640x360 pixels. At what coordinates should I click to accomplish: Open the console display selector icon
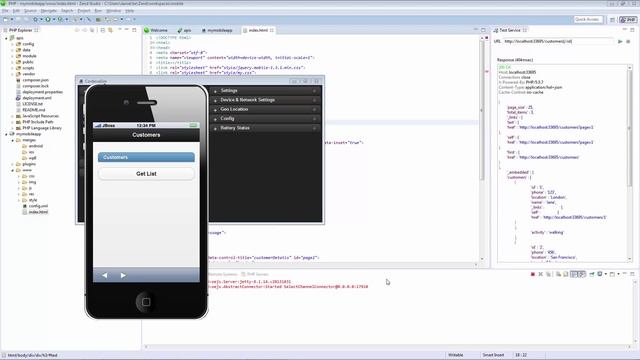tap(600, 274)
